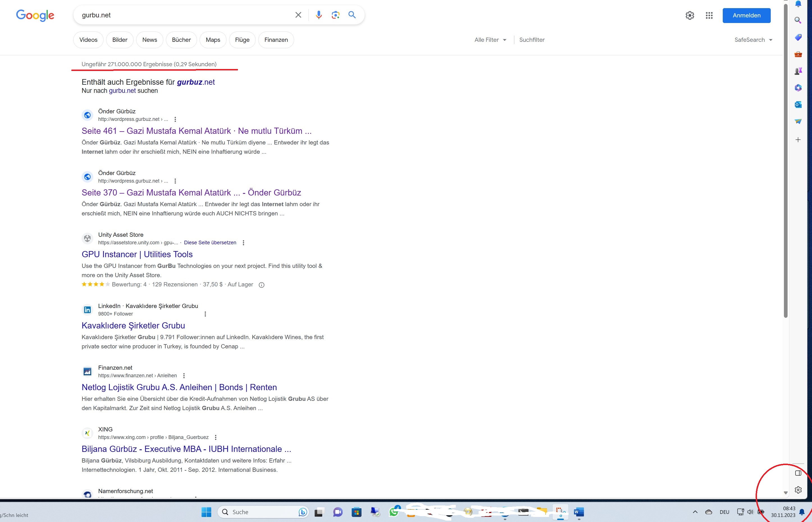Open the Seite 370 Atatürk result
Image resolution: width=812 pixels, height=522 pixels.
191,192
